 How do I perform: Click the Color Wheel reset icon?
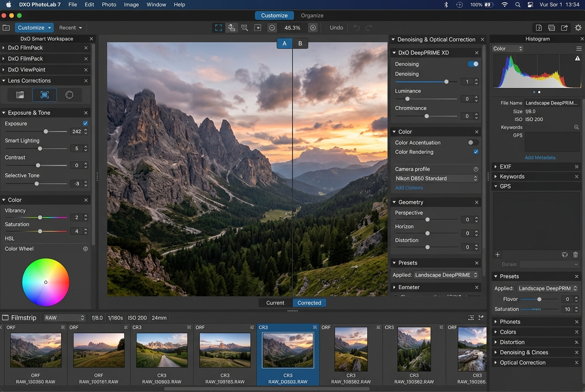point(85,249)
